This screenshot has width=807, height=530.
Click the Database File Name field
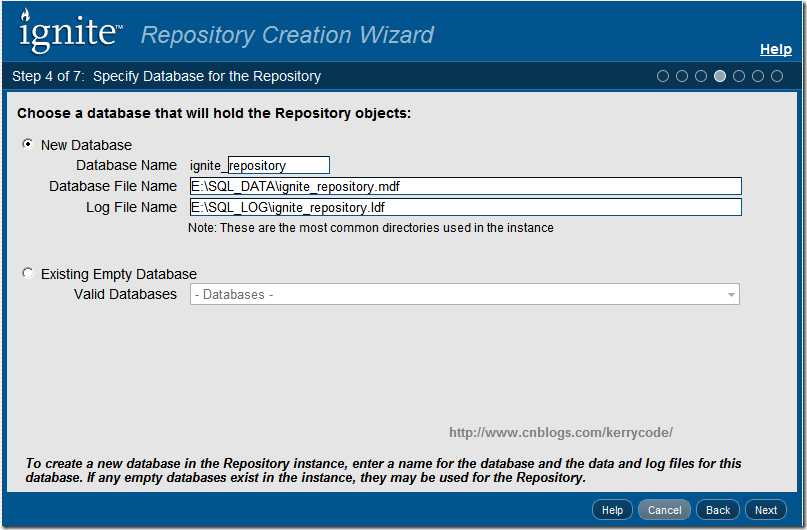pyautogui.click(x=466, y=186)
